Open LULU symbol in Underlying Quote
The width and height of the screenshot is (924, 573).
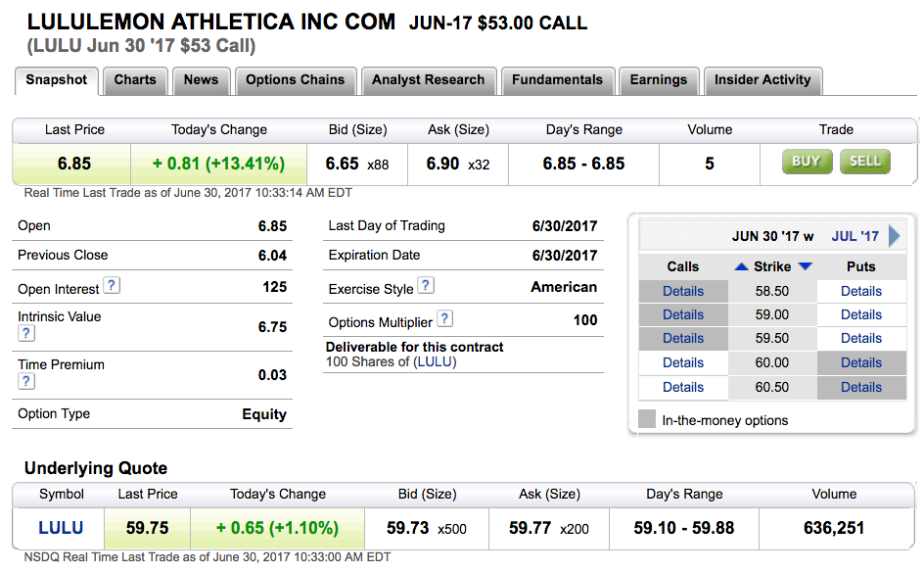coord(61,528)
